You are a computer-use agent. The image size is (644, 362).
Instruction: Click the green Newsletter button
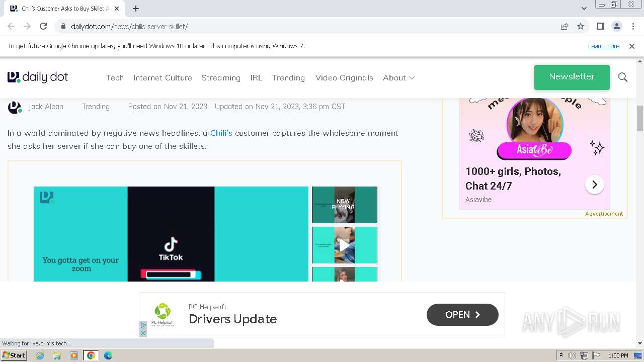pos(572,77)
